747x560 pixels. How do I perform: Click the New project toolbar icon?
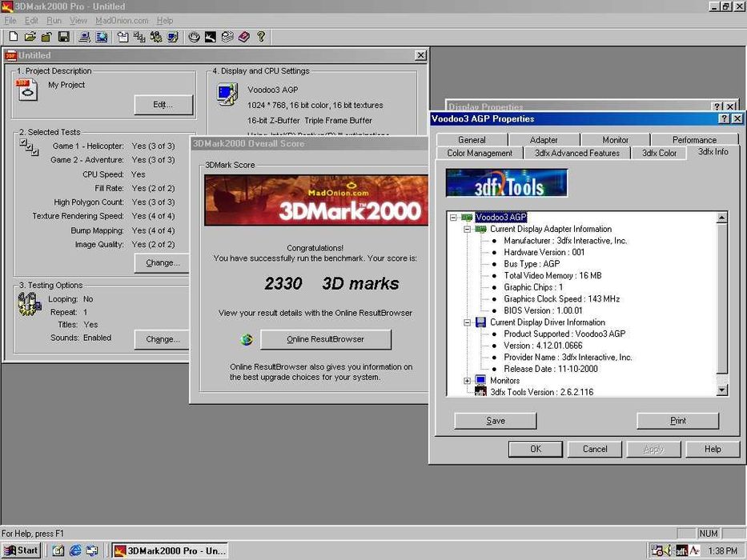pos(14,37)
